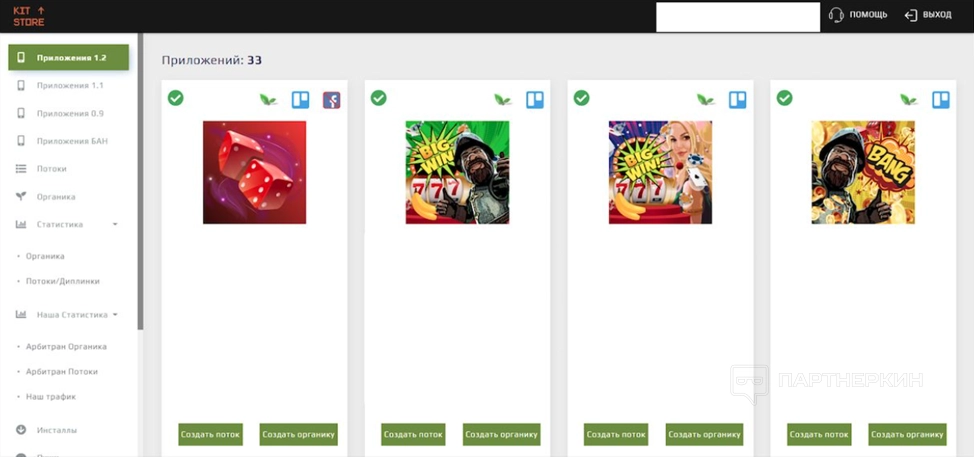Создать поток for Bang app

tap(819, 435)
